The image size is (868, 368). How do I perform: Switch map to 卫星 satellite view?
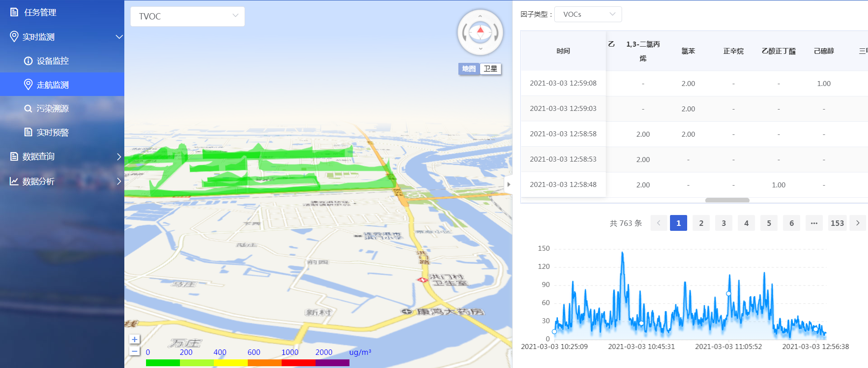(491, 69)
